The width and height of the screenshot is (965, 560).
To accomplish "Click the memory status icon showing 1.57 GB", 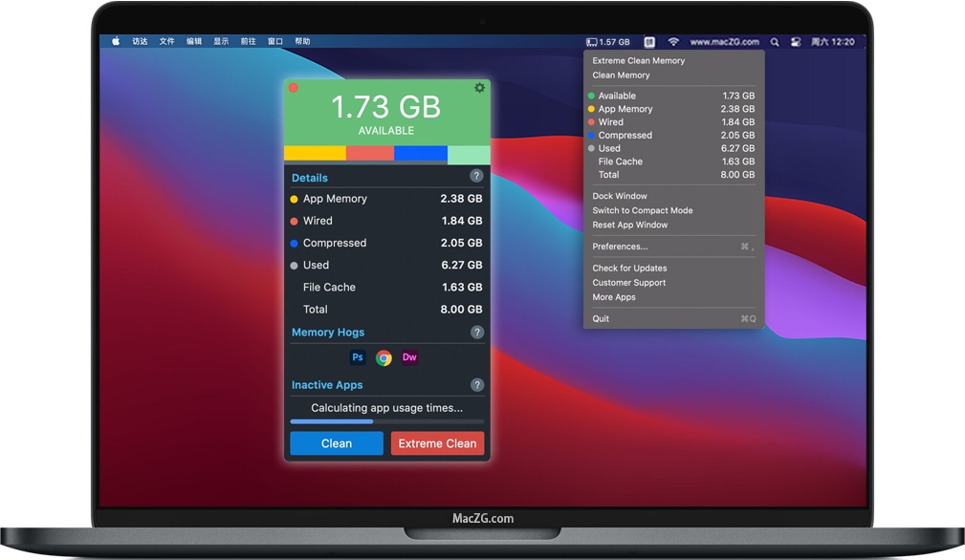I will click(x=607, y=42).
